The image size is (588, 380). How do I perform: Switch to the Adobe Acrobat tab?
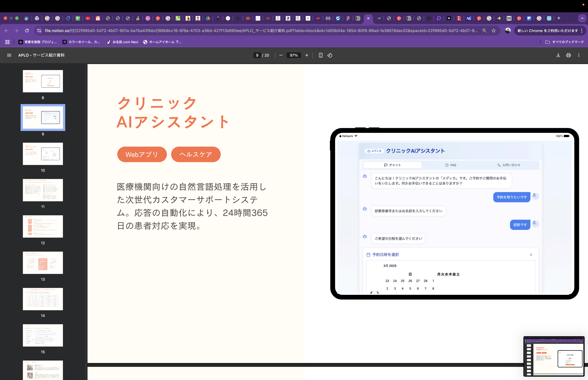pos(459,18)
